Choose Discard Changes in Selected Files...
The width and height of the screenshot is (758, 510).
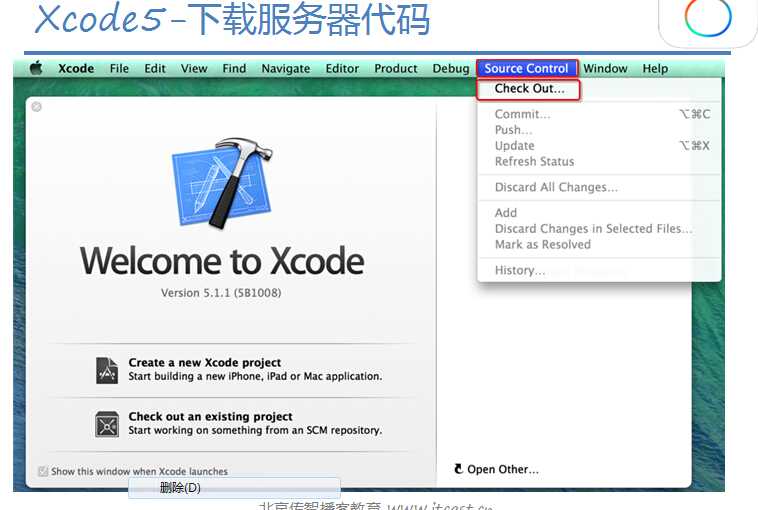click(x=599, y=229)
